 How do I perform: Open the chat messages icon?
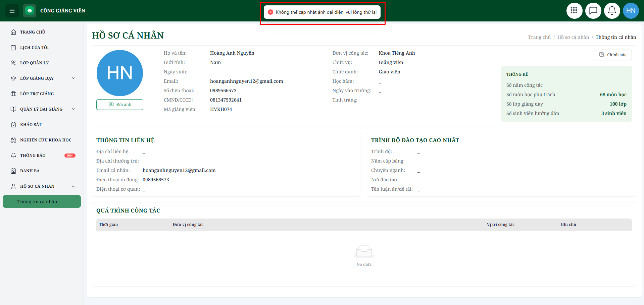(x=593, y=11)
